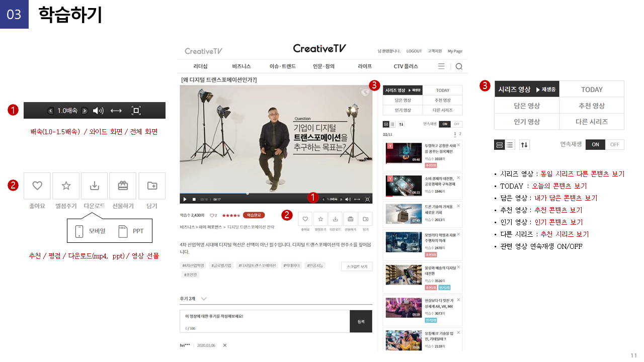
Task: Switch 연속재생 to ON in the enlarged right panel
Action: coord(595,145)
